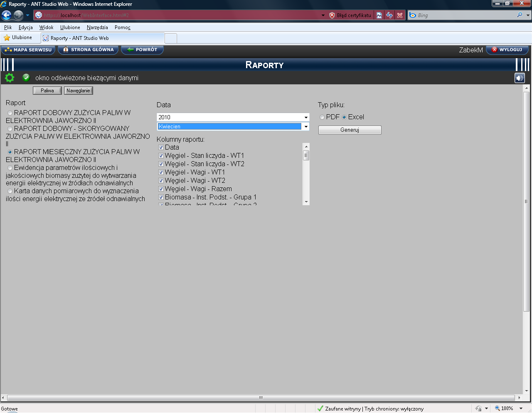Uncheck Węgiel - Wagi - WT2 checkbox
Viewport: 532px width, 413px height.
click(161, 181)
